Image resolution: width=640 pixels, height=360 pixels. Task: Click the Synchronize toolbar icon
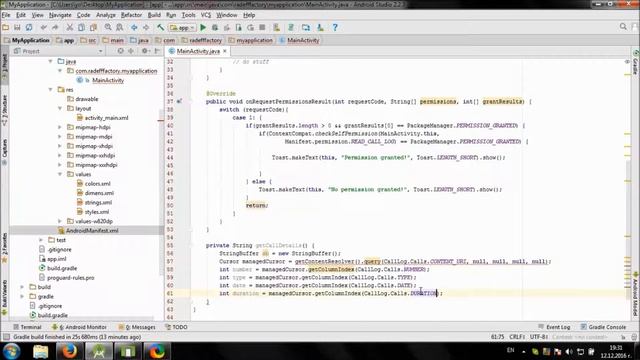tap(29, 27)
